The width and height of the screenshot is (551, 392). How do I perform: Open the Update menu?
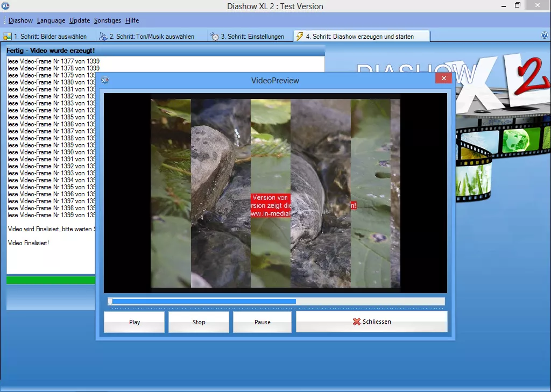tap(80, 20)
